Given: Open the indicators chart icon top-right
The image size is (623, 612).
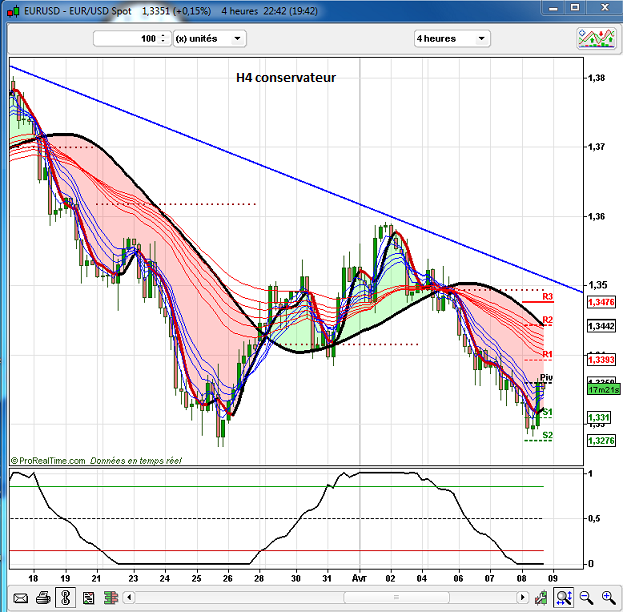Looking at the screenshot, I should point(595,38).
